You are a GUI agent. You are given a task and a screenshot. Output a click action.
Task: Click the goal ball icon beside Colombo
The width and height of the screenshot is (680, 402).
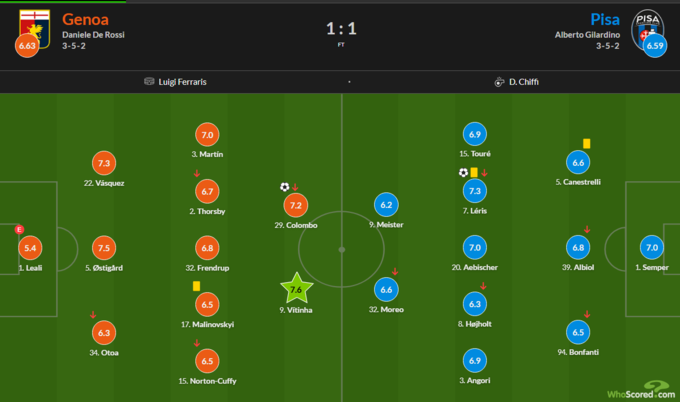[285, 187]
